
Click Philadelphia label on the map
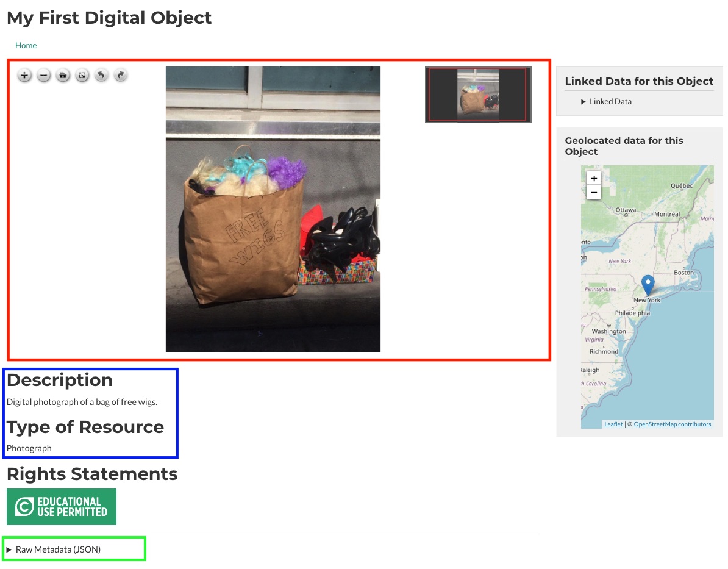click(x=632, y=313)
